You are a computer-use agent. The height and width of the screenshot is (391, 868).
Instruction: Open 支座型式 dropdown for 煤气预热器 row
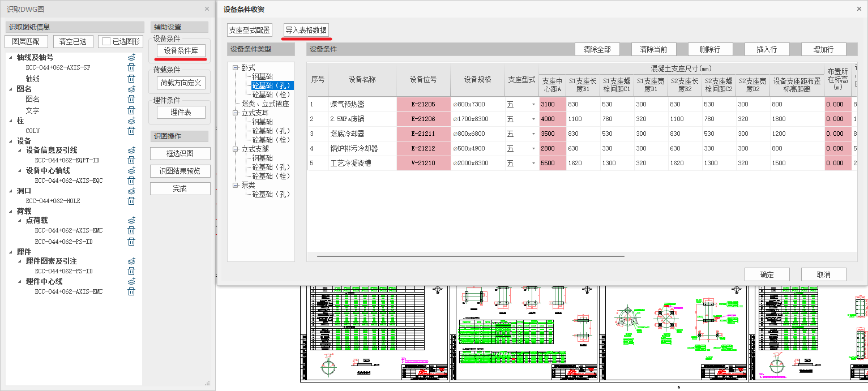click(x=533, y=104)
